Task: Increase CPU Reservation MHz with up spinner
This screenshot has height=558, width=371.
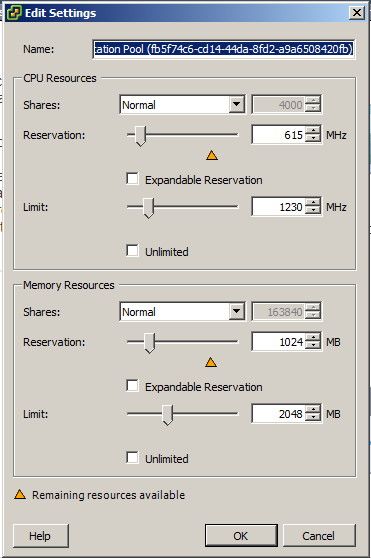Action: coord(313,131)
